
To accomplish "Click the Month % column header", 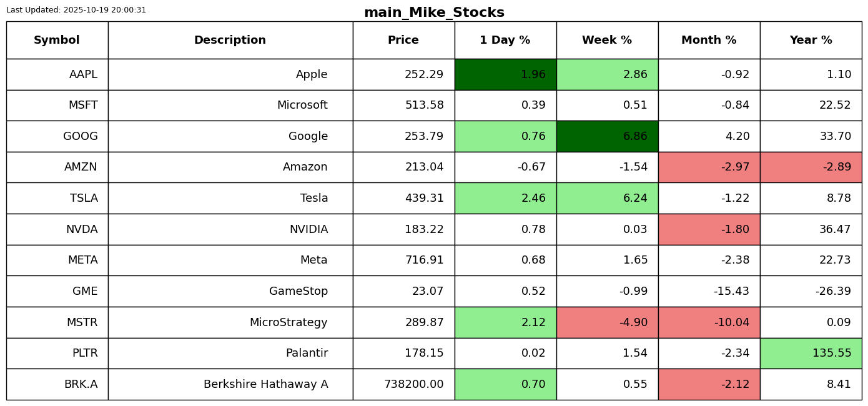I will coord(709,41).
